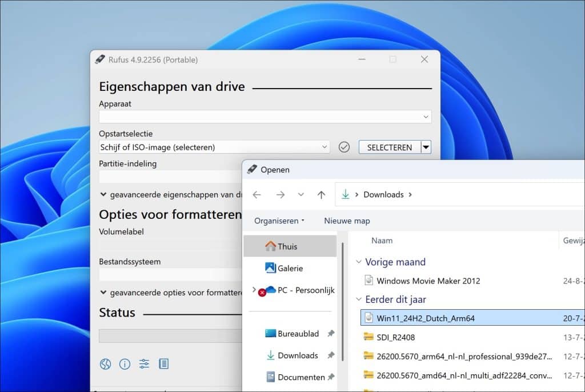Click the 26200.5670_amd64 multi folder icon
The image size is (585, 392).
pos(368,375)
